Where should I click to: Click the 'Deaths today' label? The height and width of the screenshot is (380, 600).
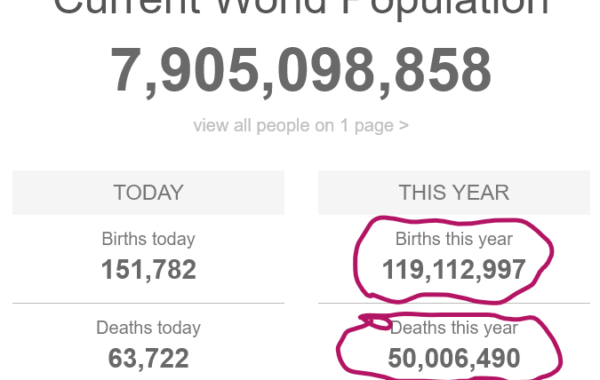point(148,328)
